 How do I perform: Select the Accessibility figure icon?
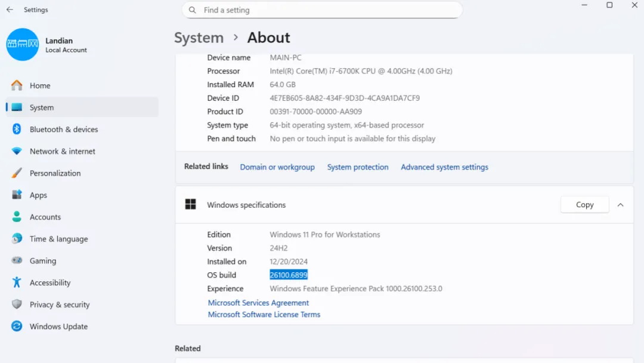17,283
